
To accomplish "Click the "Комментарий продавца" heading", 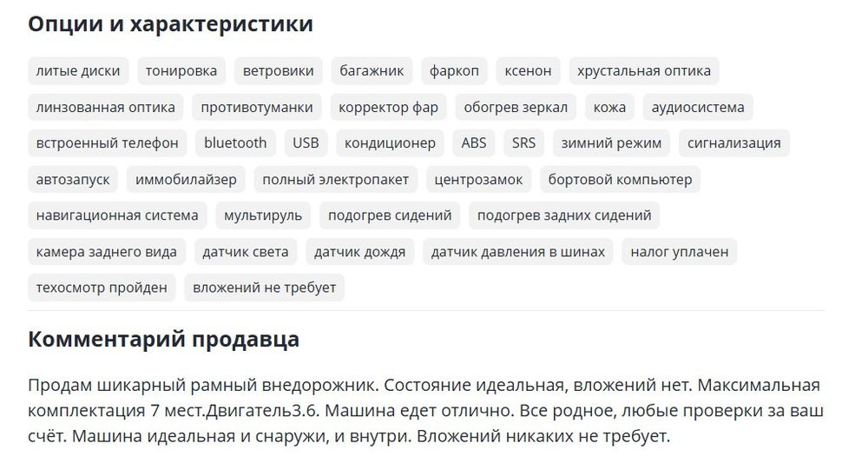I will 164,339.
